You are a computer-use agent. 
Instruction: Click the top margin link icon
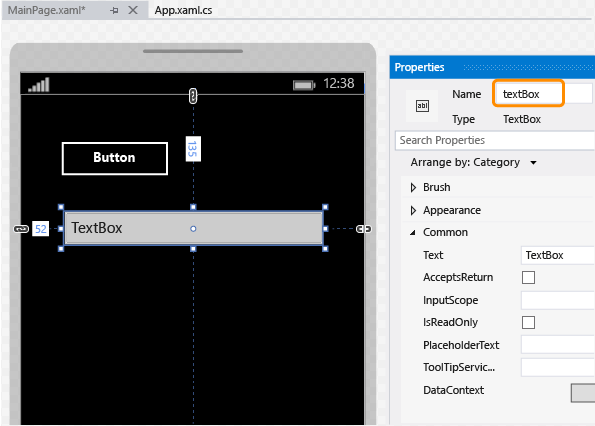point(193,96)
